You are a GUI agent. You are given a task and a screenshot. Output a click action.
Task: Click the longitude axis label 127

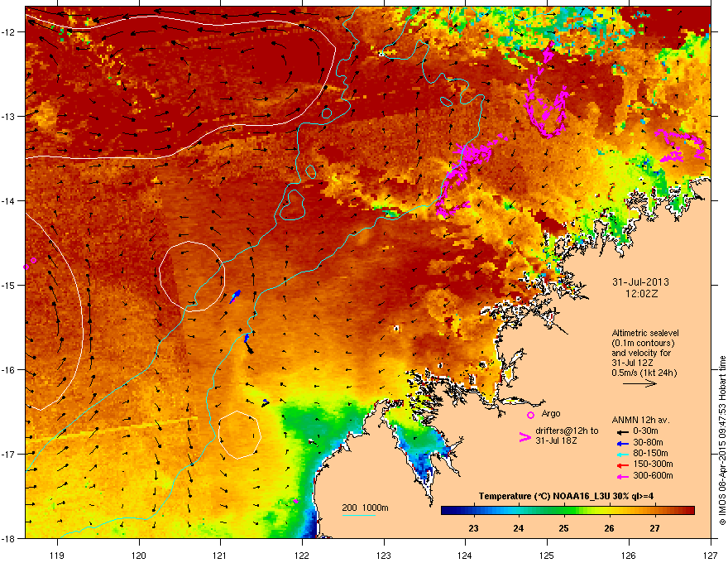coord(711,555)
